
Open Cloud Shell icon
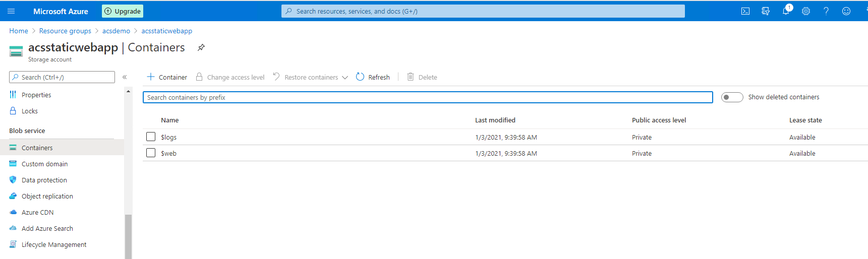745,11
